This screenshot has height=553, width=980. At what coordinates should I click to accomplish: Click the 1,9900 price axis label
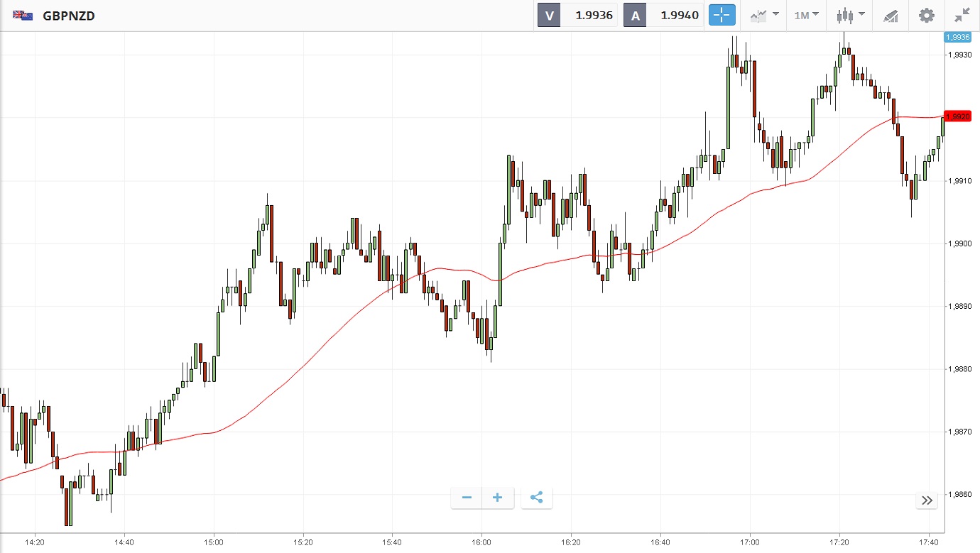point(959,244)
